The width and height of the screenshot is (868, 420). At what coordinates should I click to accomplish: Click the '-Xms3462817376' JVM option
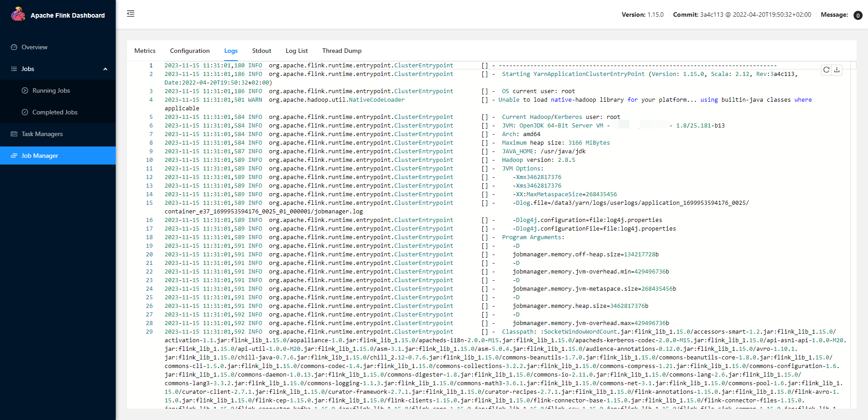[x=537, y=186]
